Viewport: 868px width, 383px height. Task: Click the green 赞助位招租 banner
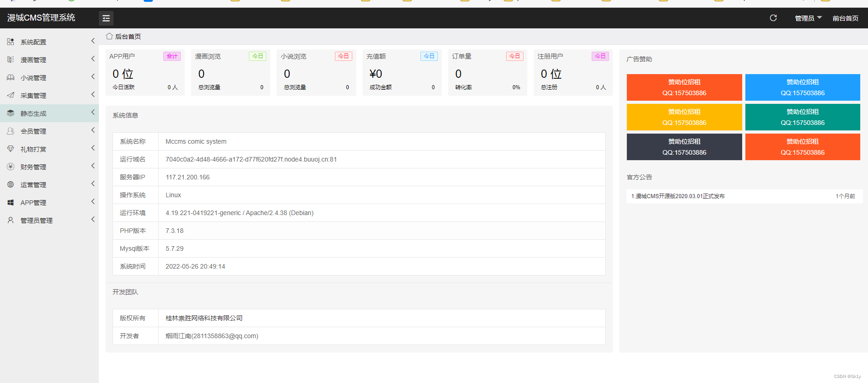[x=803, y=117]
